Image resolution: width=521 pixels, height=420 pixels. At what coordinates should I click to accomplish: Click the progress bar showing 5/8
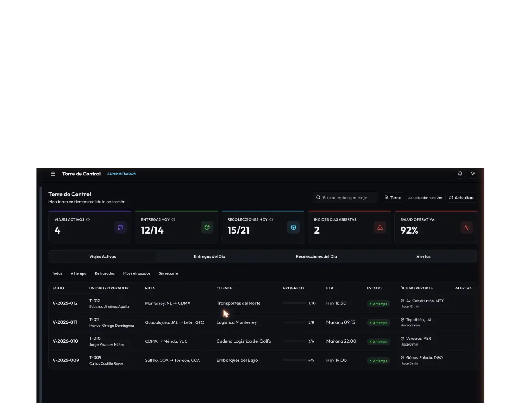(x=294, y=322)
